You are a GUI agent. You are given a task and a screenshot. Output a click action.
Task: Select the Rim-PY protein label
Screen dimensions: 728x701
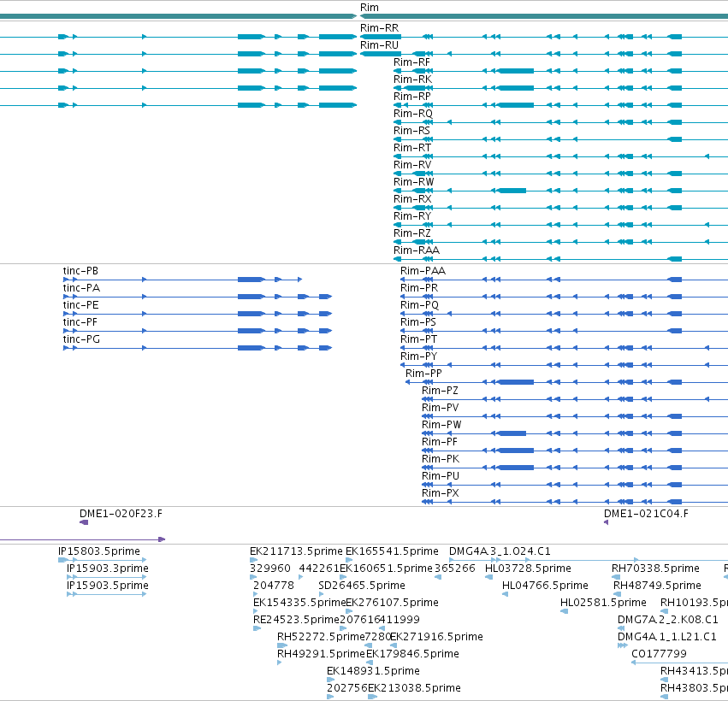pyautogui.click(x=419, y=356)
